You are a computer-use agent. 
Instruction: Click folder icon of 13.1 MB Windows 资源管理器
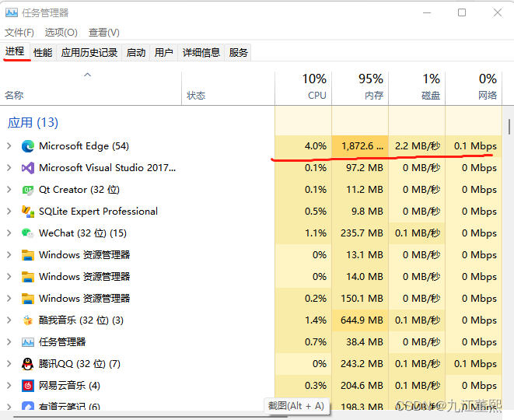point(28,255)
